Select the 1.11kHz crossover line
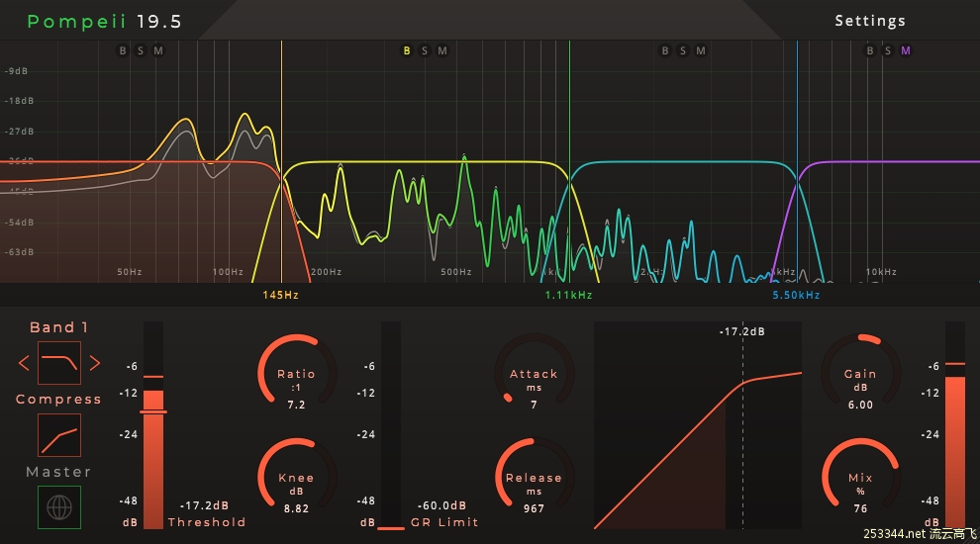The width and height of the screenshot is (980, 544). coord(569,161)
